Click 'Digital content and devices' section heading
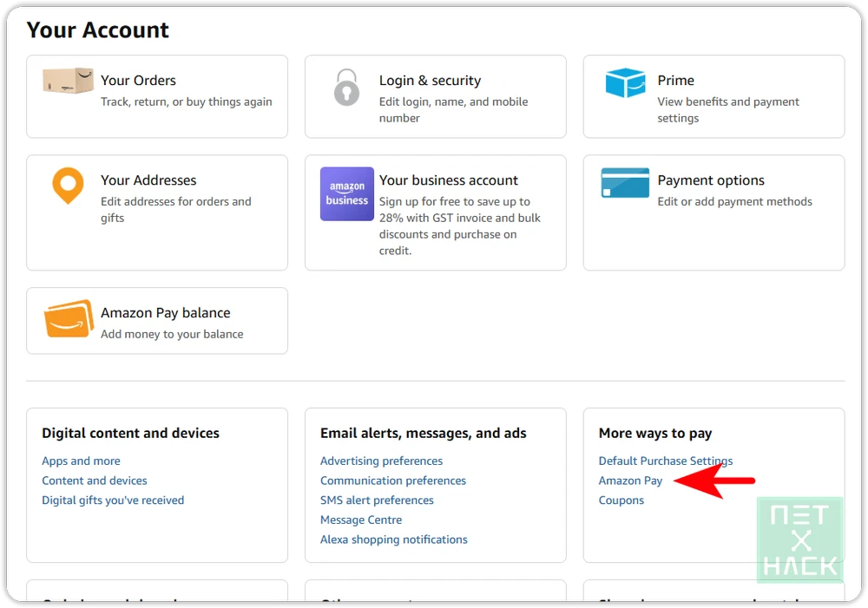The image size is (868, 608). (x=131, y=433)
